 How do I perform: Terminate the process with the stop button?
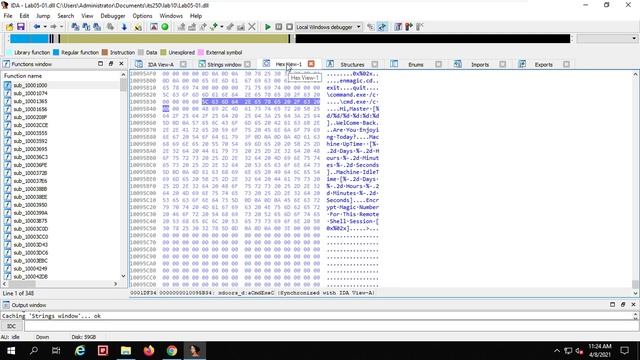click(x=289, y=27)
